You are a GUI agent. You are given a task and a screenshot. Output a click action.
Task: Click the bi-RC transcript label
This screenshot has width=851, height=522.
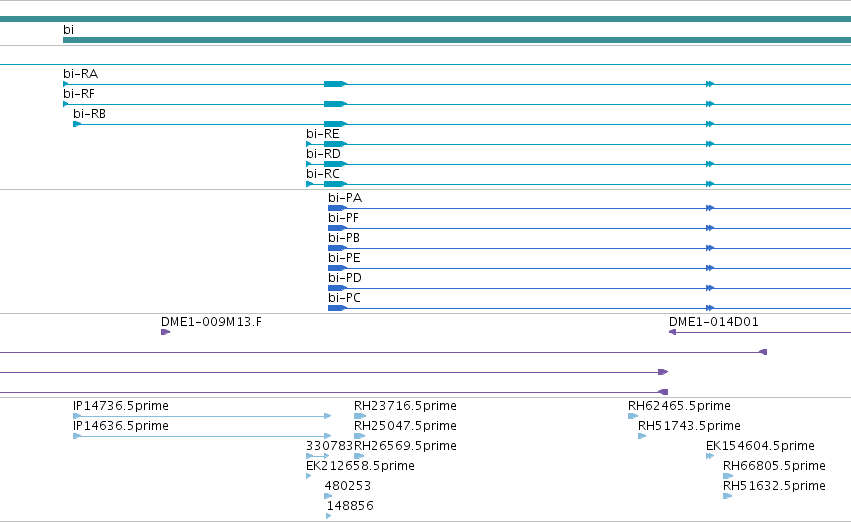[x=323, y=174]
